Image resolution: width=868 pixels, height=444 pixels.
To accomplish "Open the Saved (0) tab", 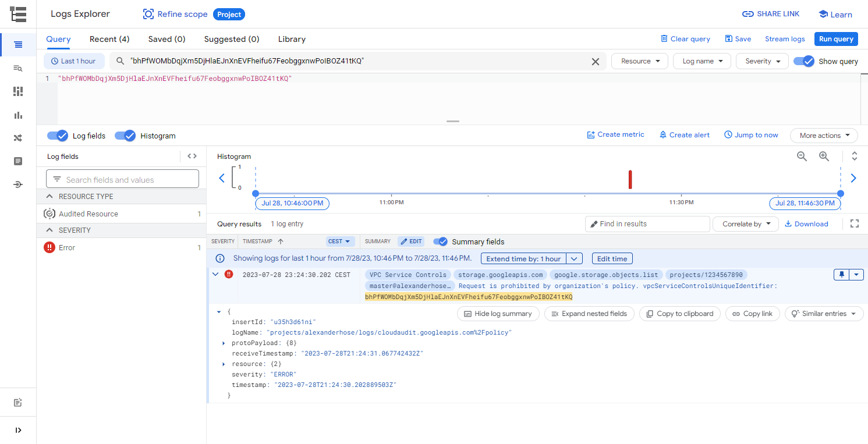I will (166, 39).
